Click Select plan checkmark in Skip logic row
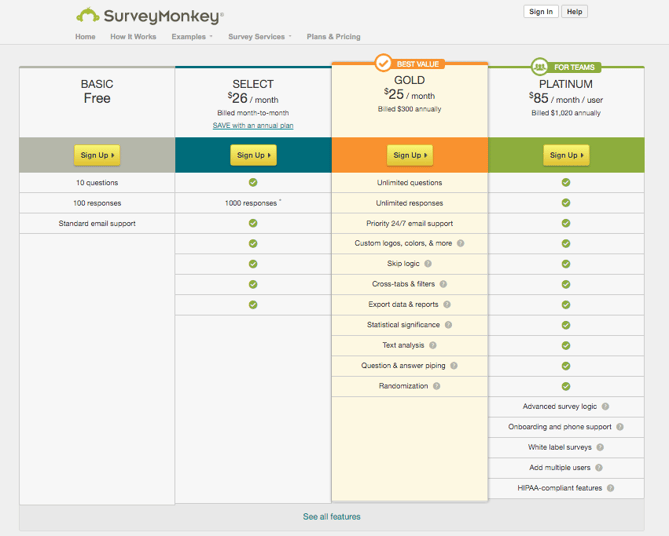 pos(253,264)
